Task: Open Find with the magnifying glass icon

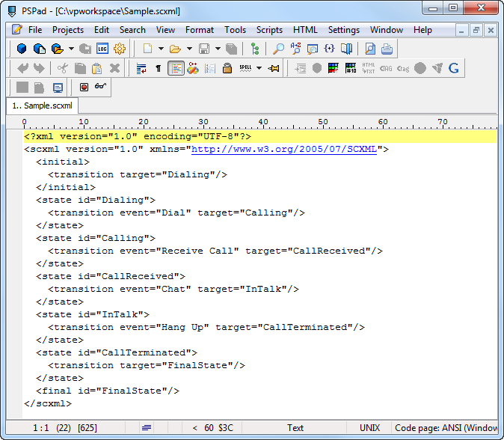Action: (278, 49)
